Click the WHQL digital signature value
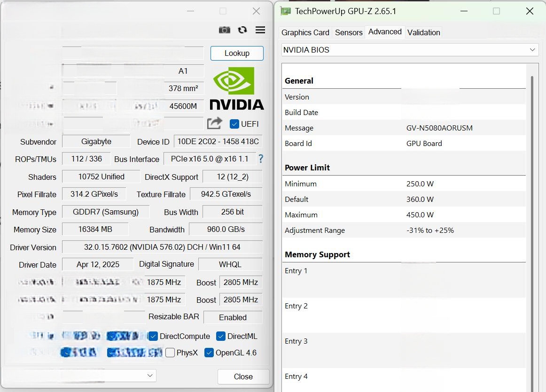The image size is (546, 392). 230,264
